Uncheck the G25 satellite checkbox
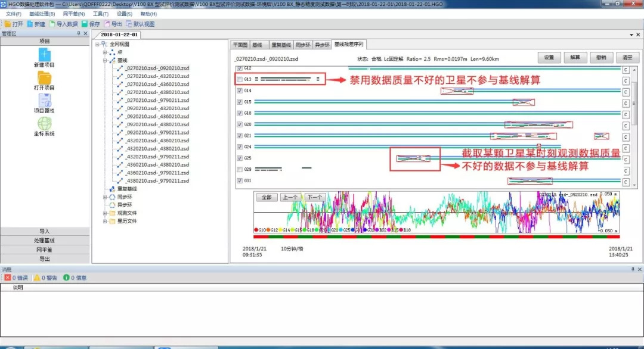The image size is (644, 349). click(240, 158)
